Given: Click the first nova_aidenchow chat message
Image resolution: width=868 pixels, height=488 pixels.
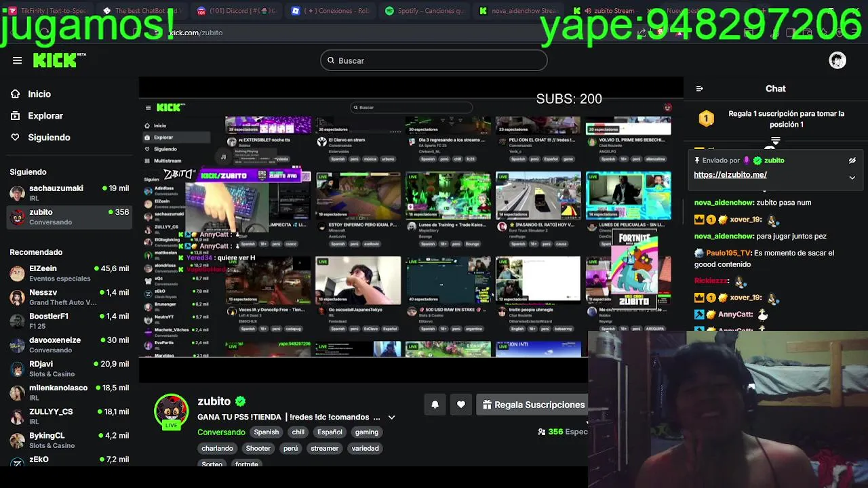Looking at the screenshot, I should pos(753,203).
